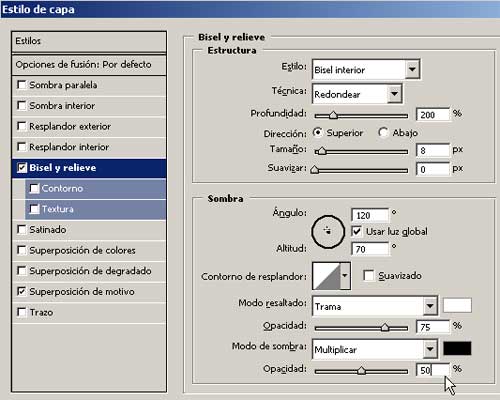
Task: Expand the Modo resaltado dropdown
Action: tap(430, 306)
